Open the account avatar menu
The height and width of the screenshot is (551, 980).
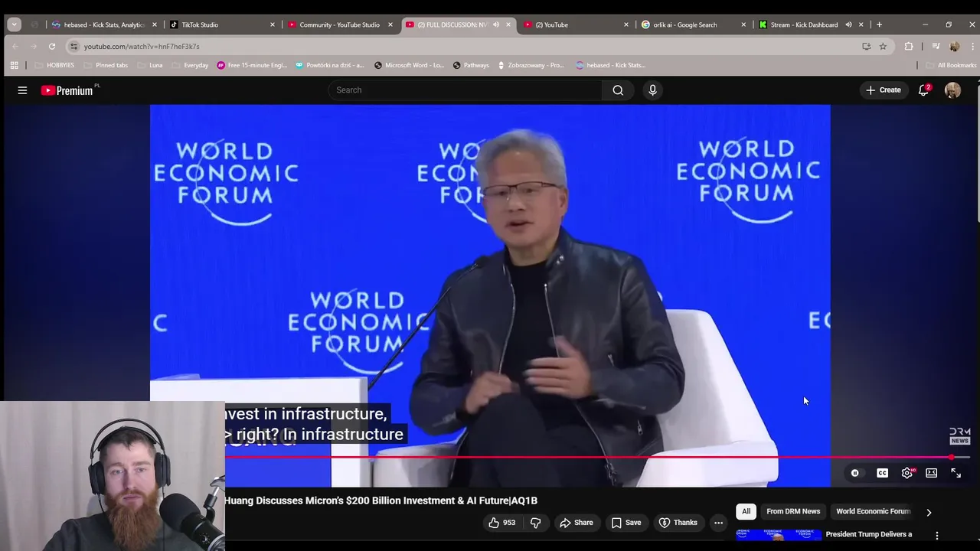(x=952, y=90)
